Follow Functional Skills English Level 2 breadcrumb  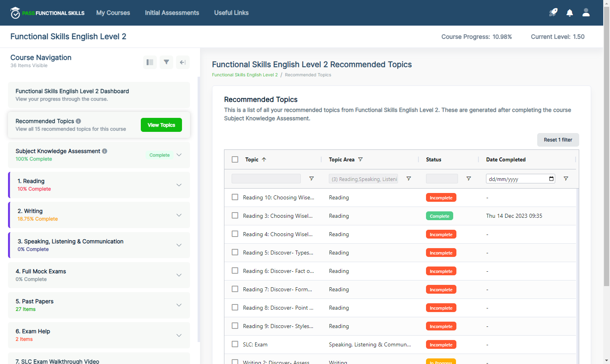tap(245, 75)
